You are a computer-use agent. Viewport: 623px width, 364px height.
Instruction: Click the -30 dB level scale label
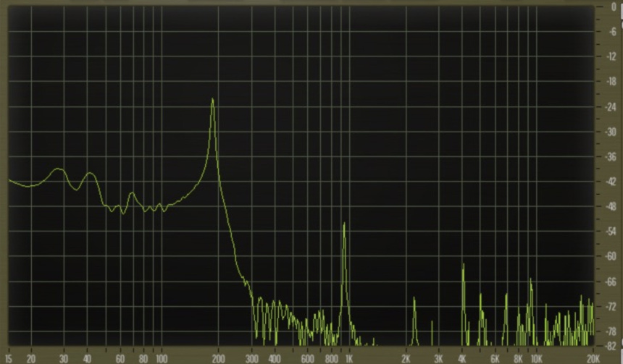(611, 132)
